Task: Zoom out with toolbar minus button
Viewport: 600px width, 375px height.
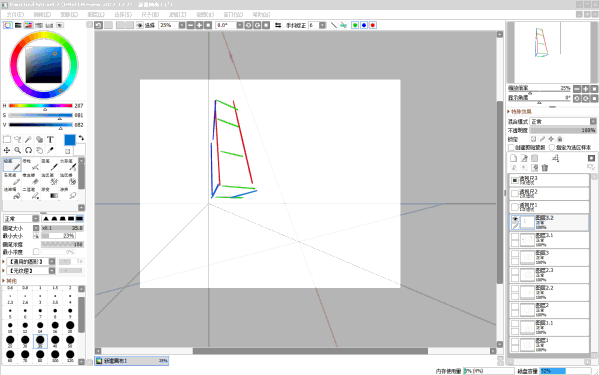Action: pos(191,25)
